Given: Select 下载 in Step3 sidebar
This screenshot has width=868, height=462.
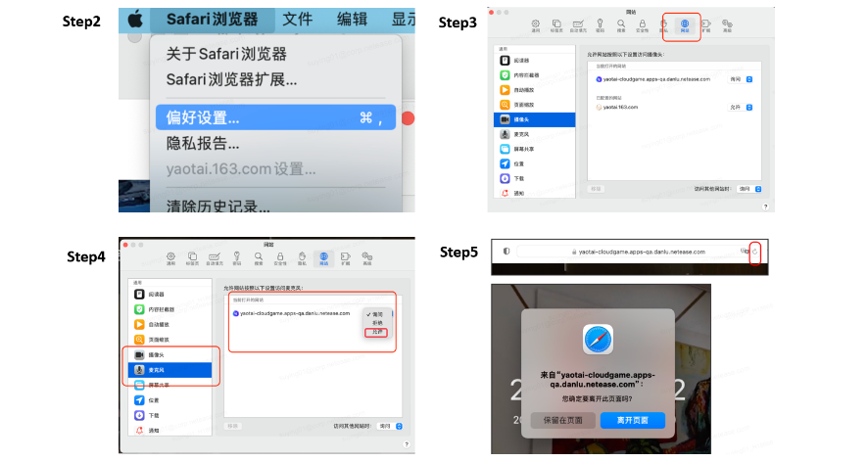Looking at the screenshot, I should coord(534,179).
